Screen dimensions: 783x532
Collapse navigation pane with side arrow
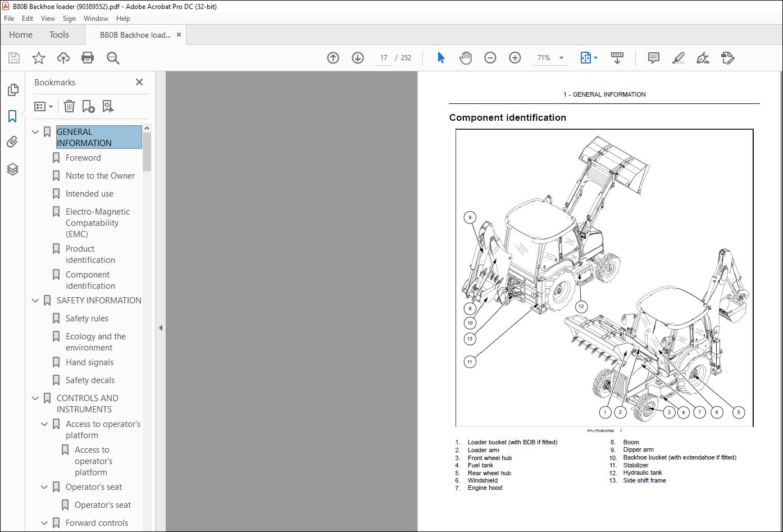point(161,328)
